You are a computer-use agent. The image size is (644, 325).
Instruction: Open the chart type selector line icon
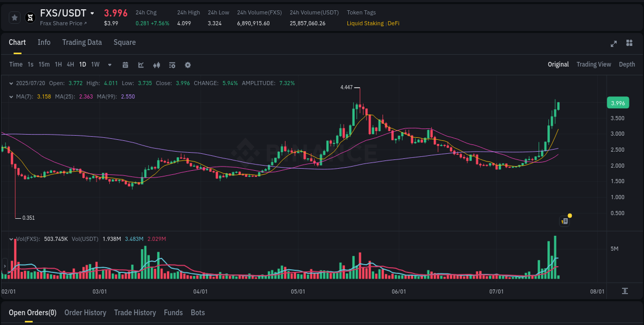141,65
